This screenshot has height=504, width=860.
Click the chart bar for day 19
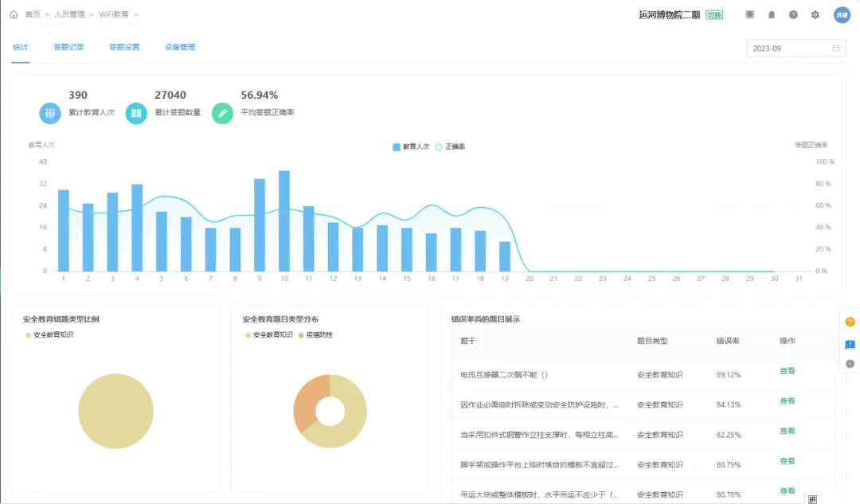pos(505,256)
